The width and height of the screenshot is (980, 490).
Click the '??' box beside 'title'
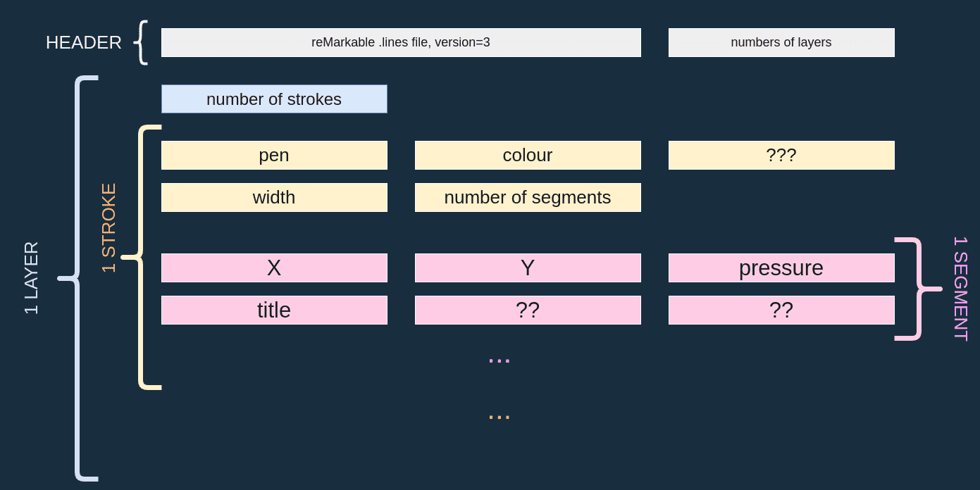(x=528, y=310)
